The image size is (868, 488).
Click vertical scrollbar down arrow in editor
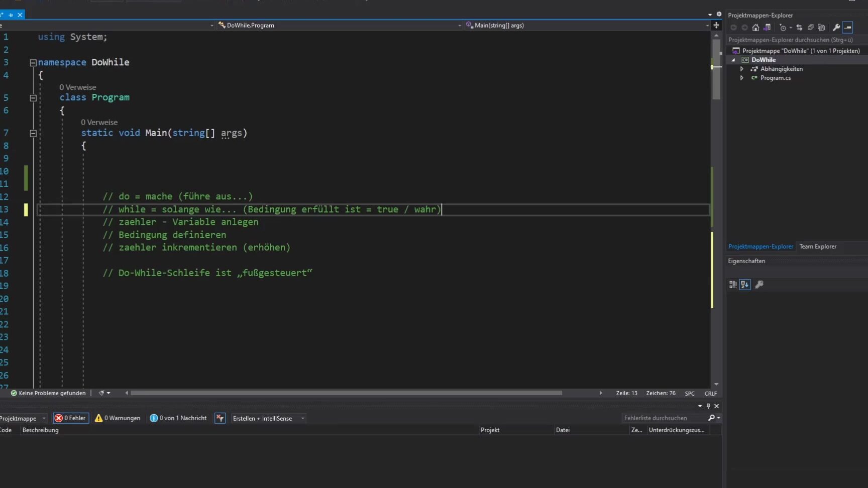716,384
